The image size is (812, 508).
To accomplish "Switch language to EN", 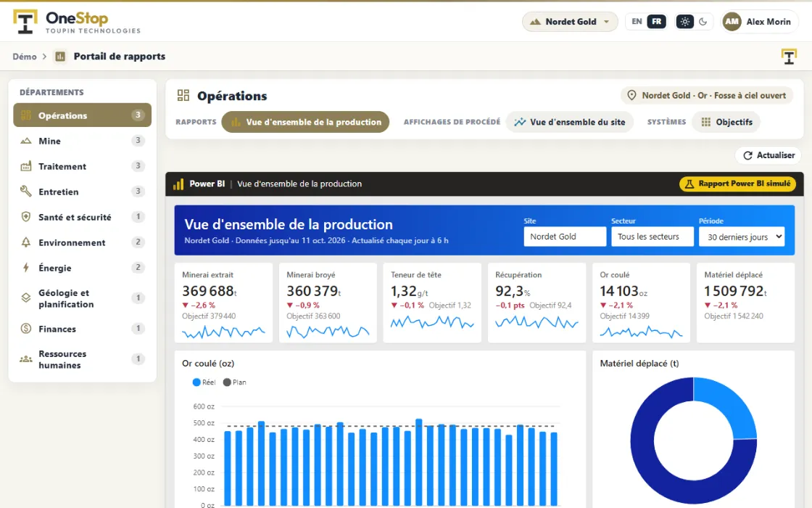I will (x=637, y=22).
